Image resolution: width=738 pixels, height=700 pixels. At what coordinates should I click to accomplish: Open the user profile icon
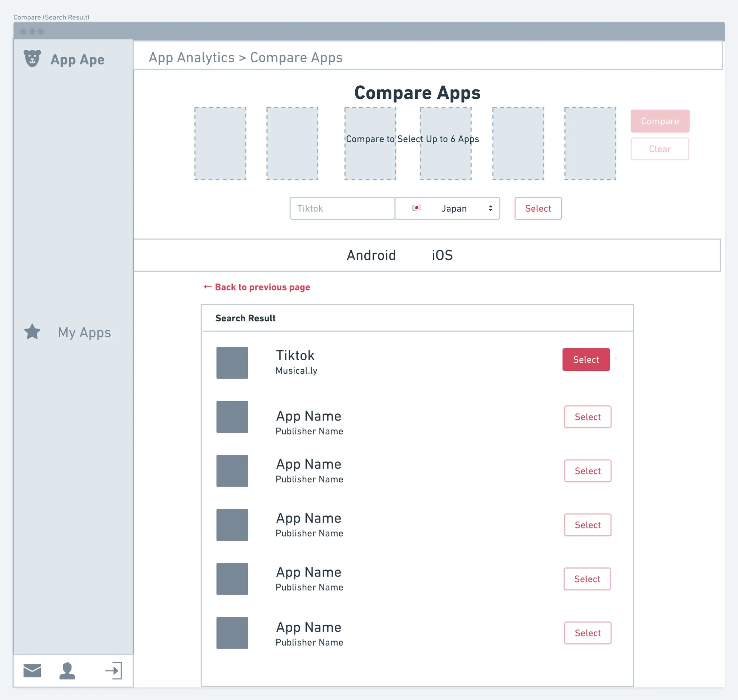67,670
